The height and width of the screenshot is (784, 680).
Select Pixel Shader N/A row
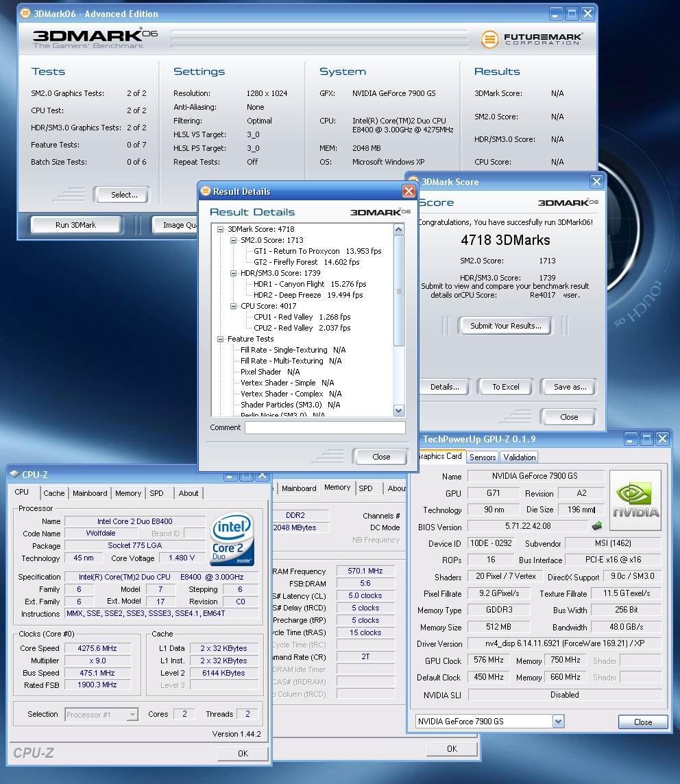point(270,372)
